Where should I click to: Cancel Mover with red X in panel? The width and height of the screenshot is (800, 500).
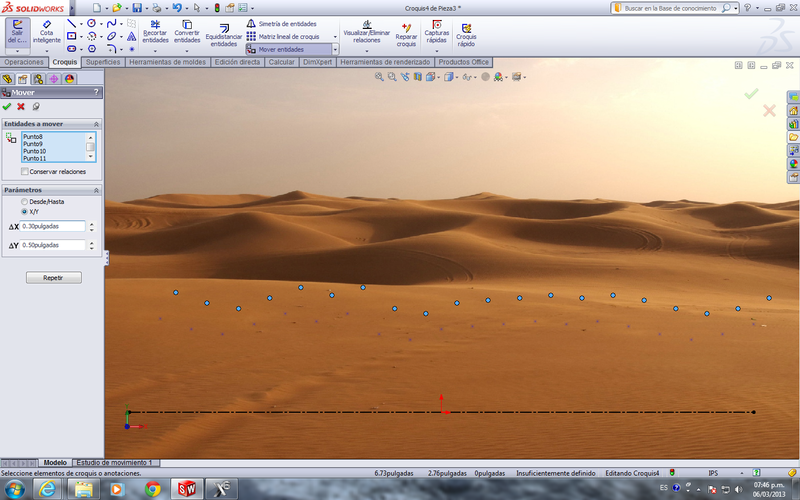click(21, 106)
